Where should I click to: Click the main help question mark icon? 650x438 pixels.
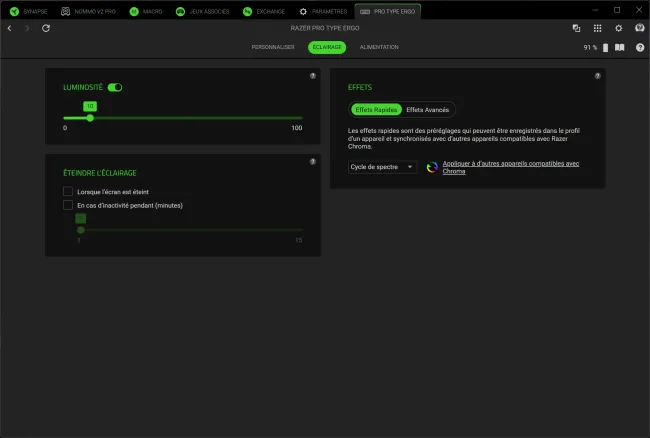(640, 48)
